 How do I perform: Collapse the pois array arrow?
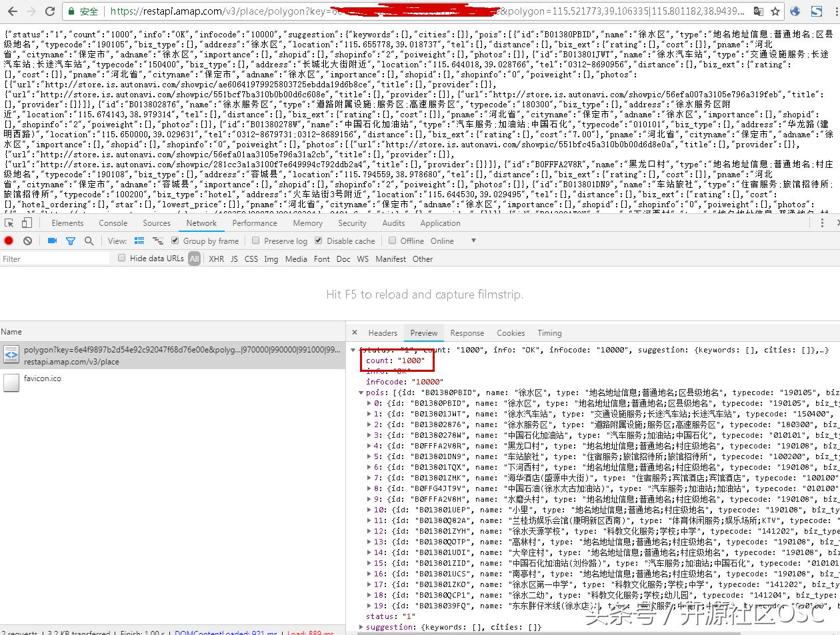361,392
